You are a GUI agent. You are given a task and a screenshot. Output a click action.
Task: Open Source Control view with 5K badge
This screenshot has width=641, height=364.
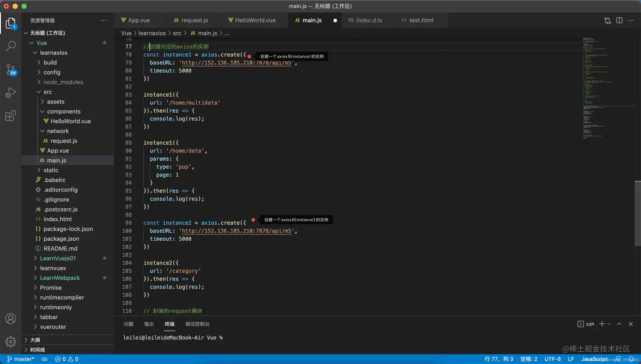11,69
